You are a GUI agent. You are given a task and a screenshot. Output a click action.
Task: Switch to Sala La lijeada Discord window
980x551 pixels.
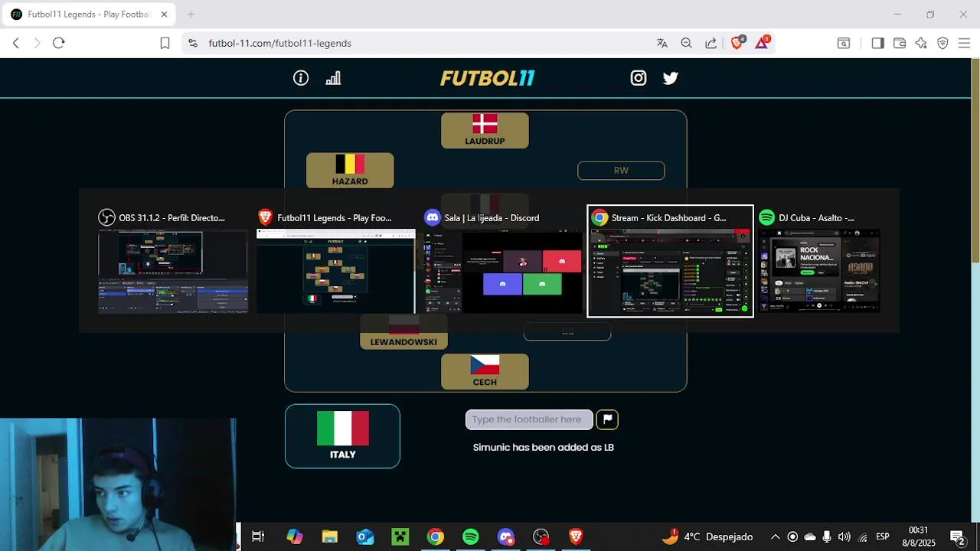point(502,261)
